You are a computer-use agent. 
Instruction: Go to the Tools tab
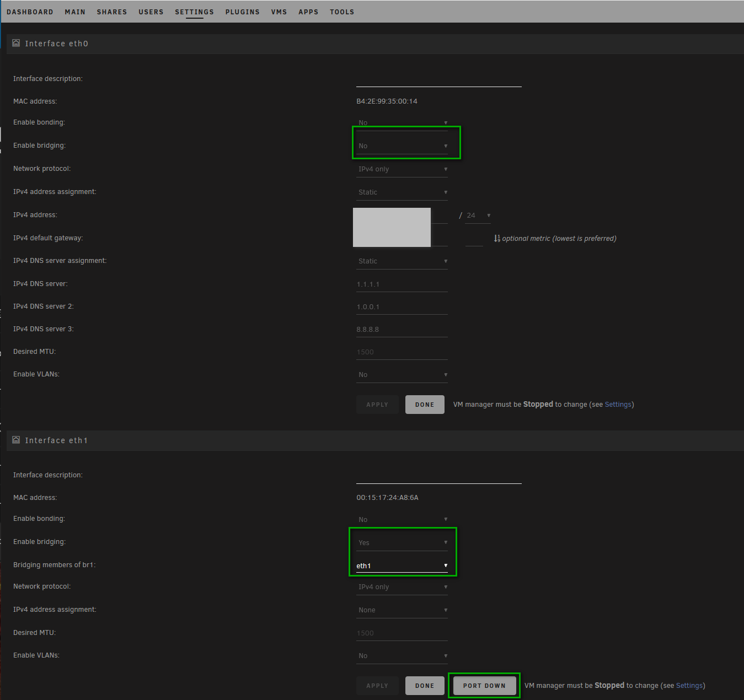(342, 12)
